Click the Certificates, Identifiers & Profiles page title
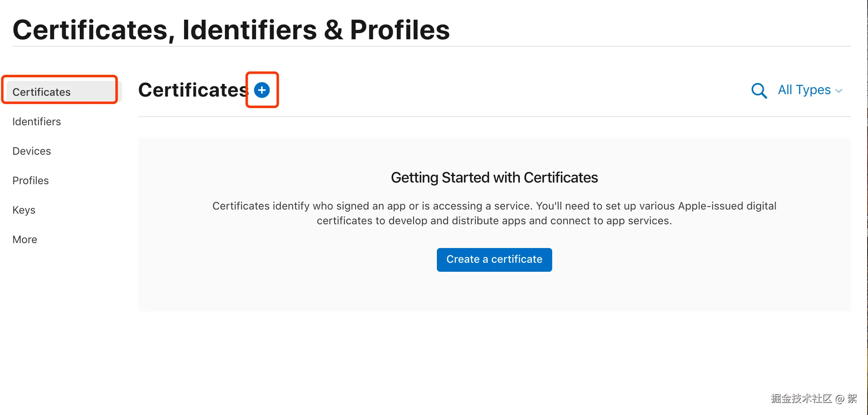The height and width of the screenshot is (415, 868). [231, 30]
